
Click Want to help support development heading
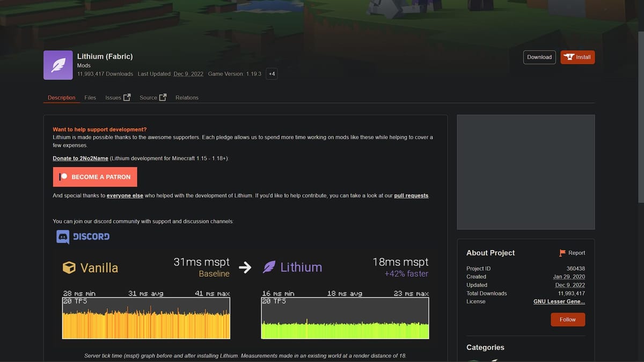tap(99, 129)
